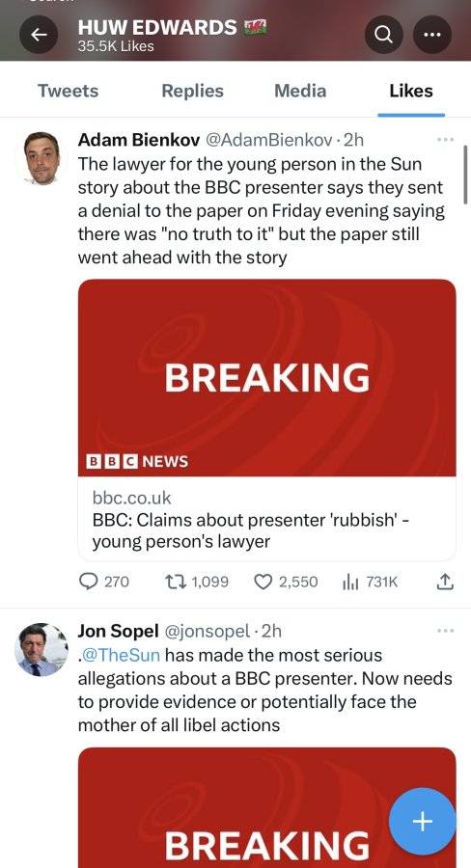Compose new tweet plus button

pyautogui.click(x=422, y=822)
